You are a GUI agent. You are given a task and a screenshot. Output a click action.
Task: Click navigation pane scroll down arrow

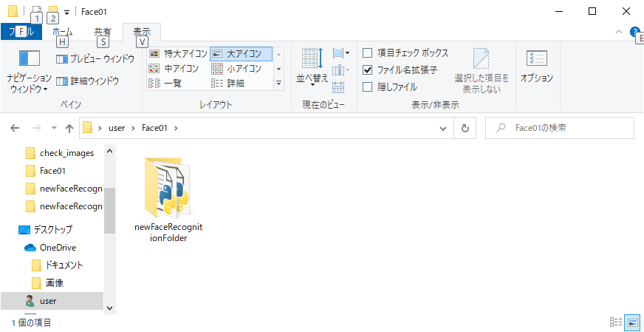coord(109,308)
